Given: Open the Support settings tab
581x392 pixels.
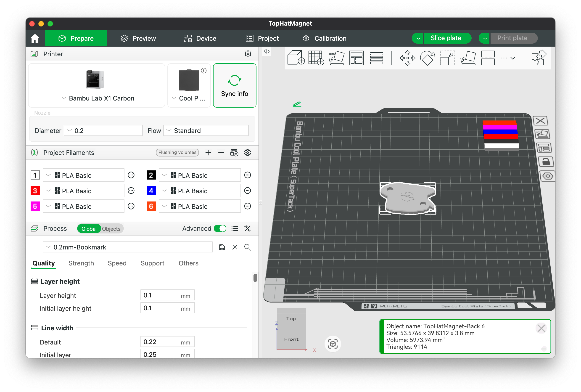Looking at the screenshot, I should click(152, 263).
